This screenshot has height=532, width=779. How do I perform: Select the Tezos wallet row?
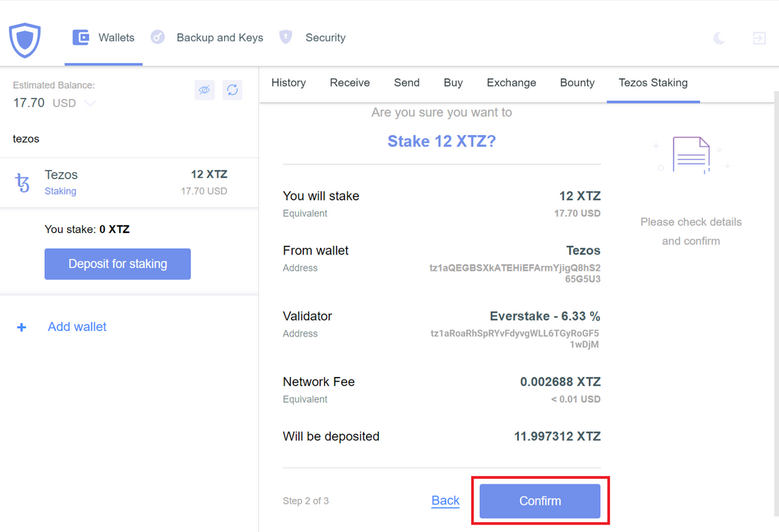click(x=129, y=182)
